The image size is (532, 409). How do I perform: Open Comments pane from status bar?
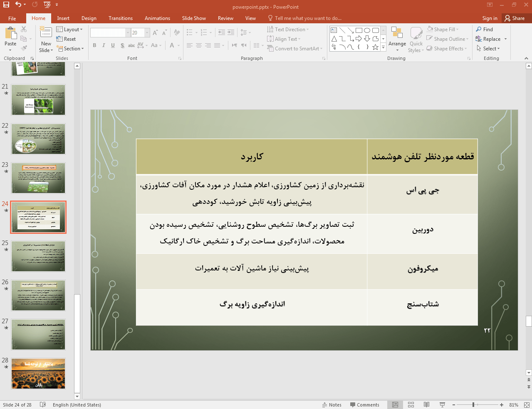coord(365,405)
